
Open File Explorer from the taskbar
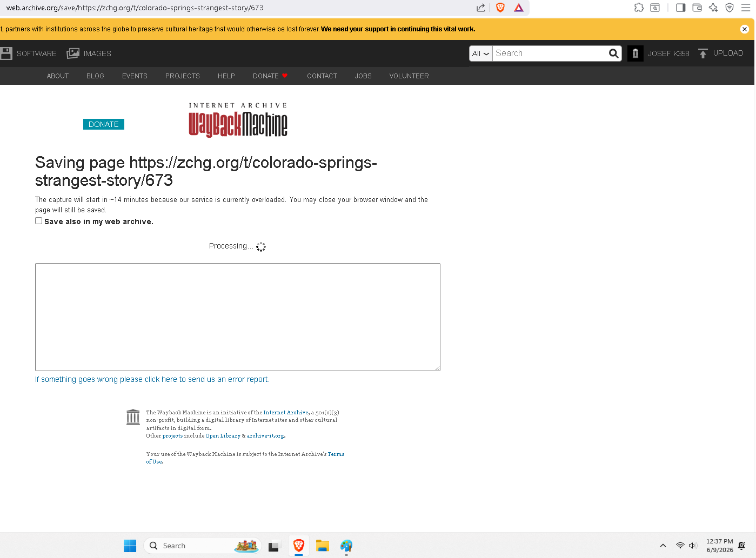pos(323,546)
